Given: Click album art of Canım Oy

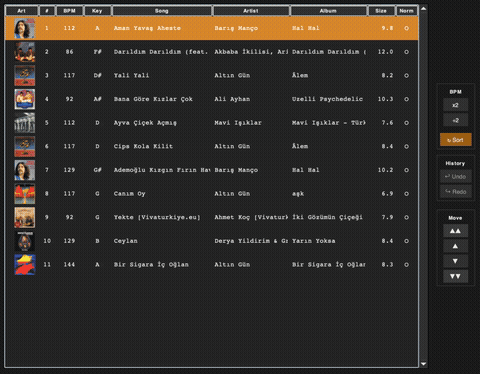Looking at the screenshot, I should (x=25, y=194).
